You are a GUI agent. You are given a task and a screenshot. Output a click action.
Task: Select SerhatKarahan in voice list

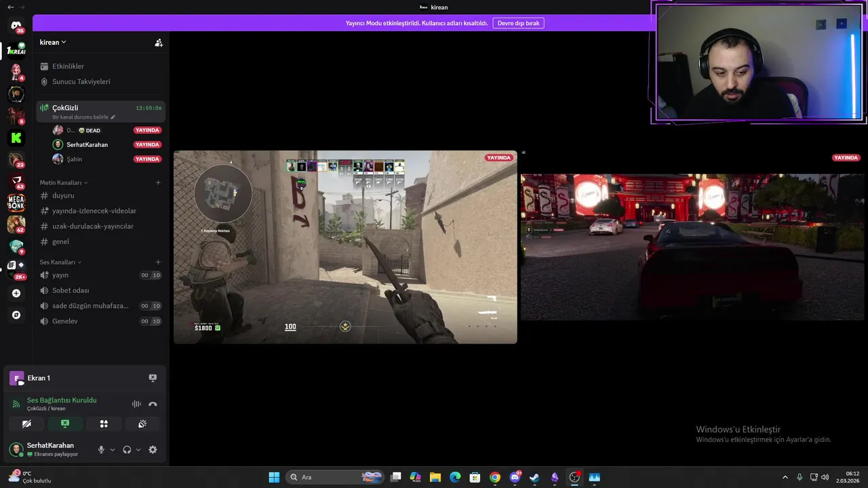[x=107, y=144]
